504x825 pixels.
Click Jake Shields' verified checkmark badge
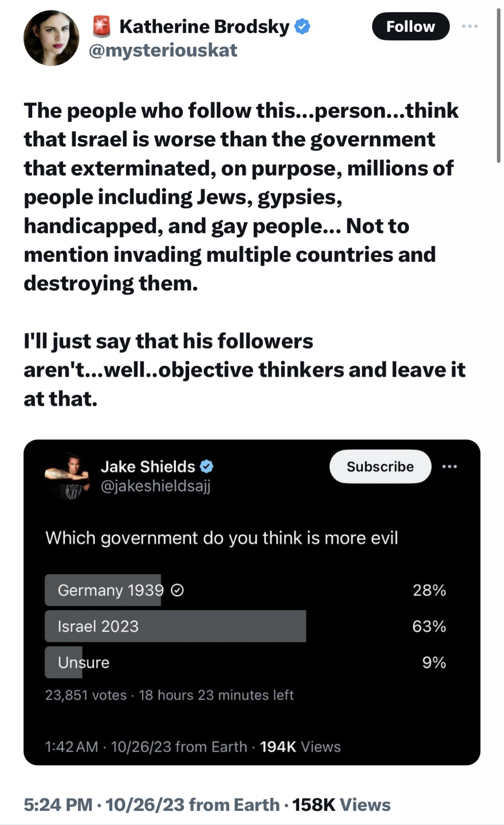click(x=207, y=466)
